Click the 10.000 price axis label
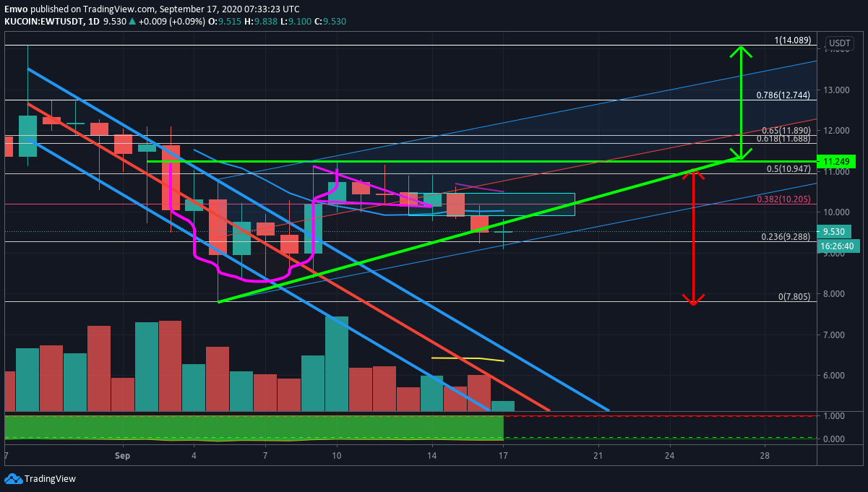This screenshot has width=868, height=492. pos(835,212)
